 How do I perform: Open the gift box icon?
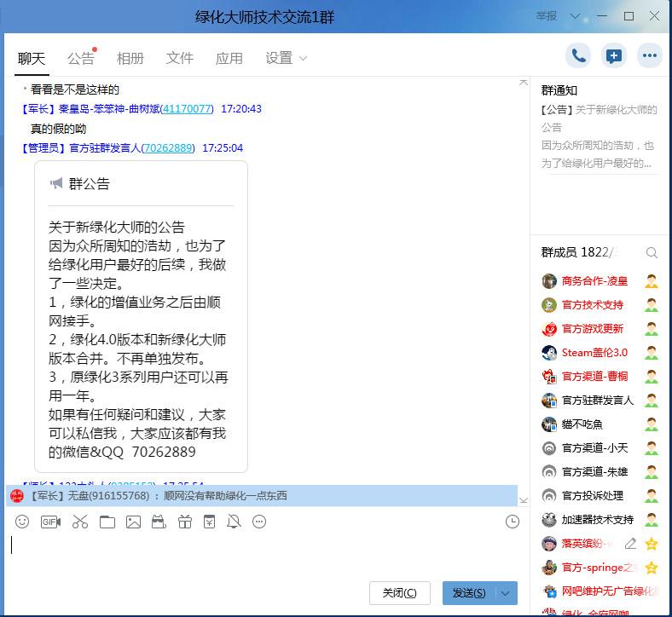(x=185, y=522)
